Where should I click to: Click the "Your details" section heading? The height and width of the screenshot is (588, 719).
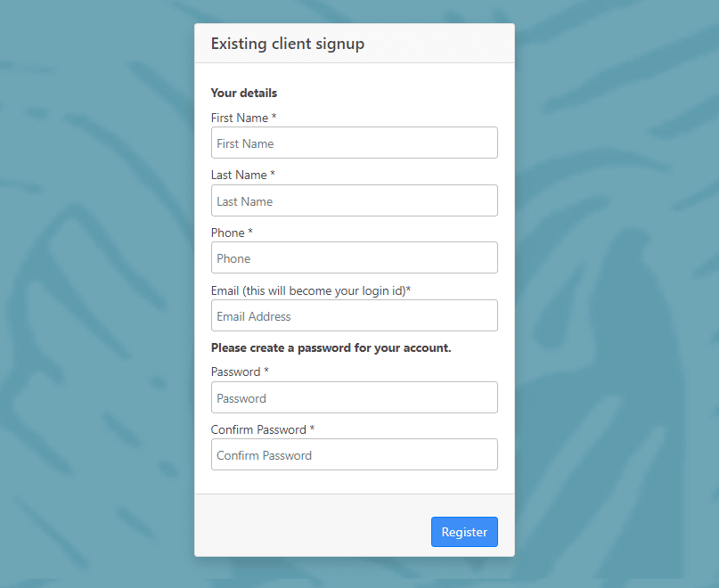244,94
